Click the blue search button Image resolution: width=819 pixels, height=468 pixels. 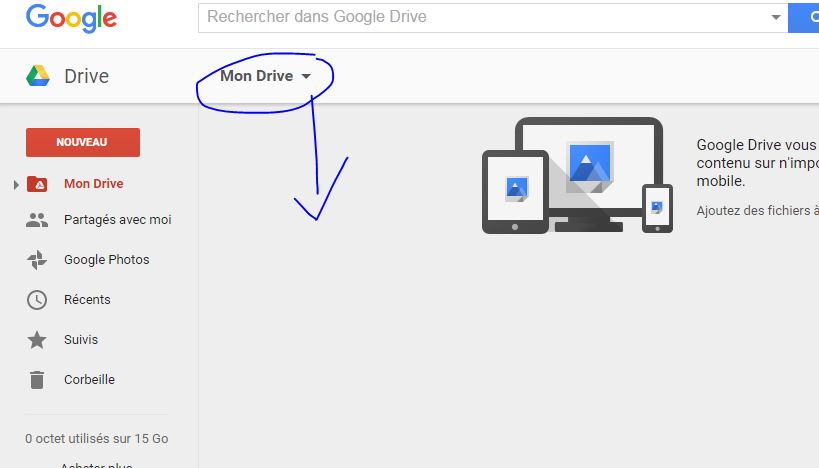click(804, 17)
